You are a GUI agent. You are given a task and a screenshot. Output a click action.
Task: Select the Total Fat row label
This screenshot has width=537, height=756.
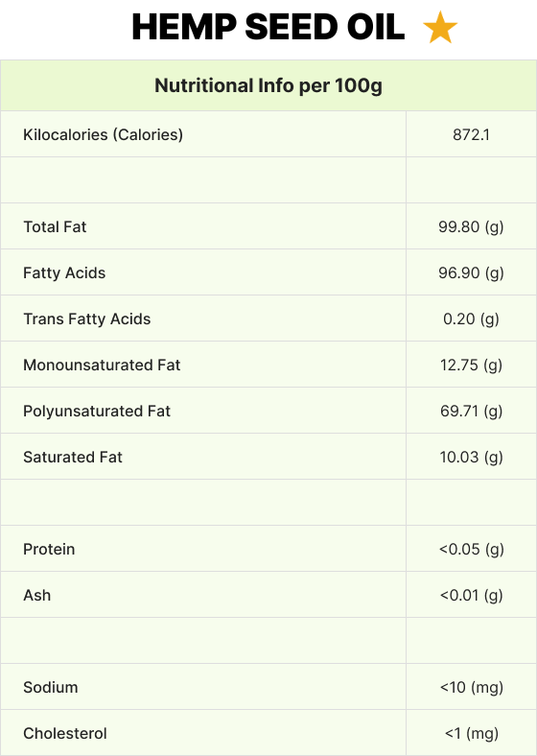click(55, 226)
